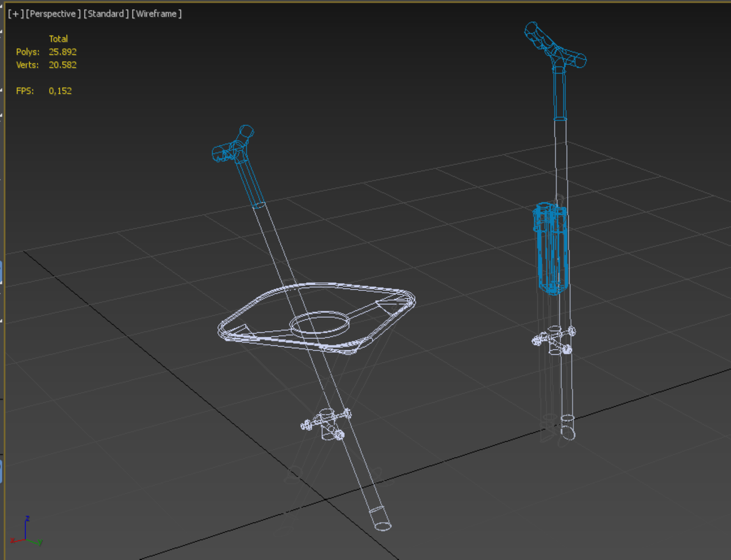Click the Verts count statistic

pos(62,65)
